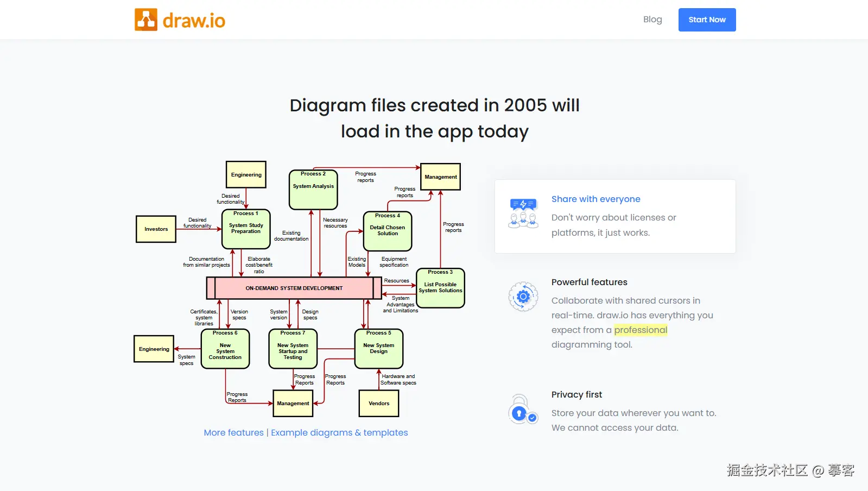Click the Investors box in the diagram
The width and height of the screenshot is (868, 491).
(x=156, y=229)
